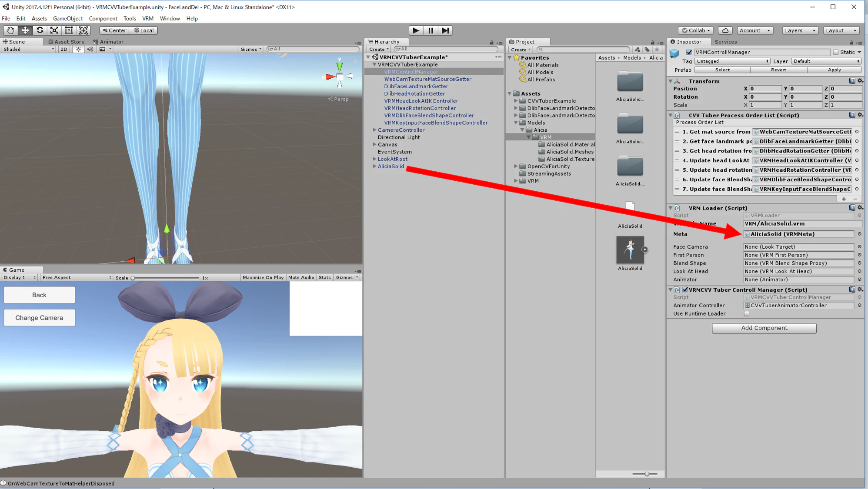Screen dimensions: 868x489
Task: Open the Free Aspect dropdown
Action: 77,277
